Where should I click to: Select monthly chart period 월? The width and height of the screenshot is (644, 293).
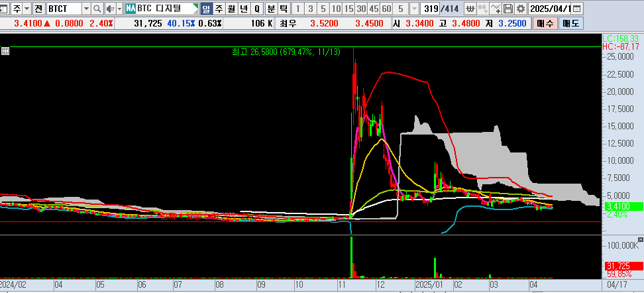click(231, 8)
